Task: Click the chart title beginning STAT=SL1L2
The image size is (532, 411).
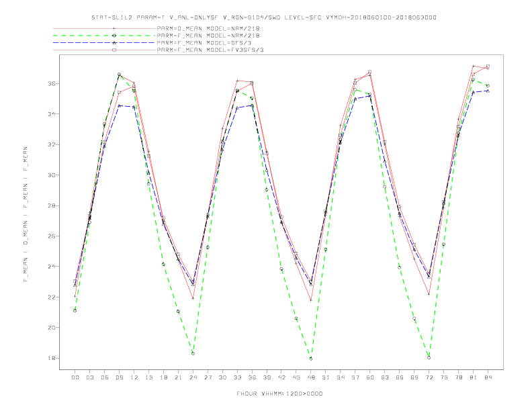Action: point(264,17)
